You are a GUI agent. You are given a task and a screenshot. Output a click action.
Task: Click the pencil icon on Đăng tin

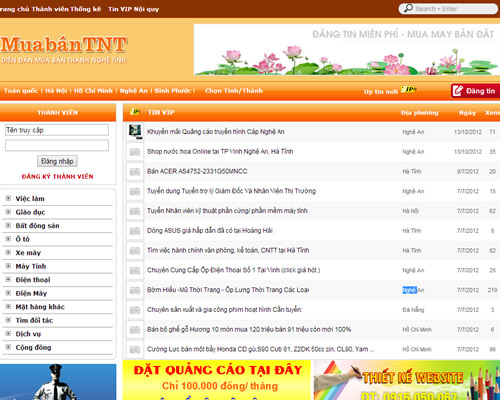[458, 91]
